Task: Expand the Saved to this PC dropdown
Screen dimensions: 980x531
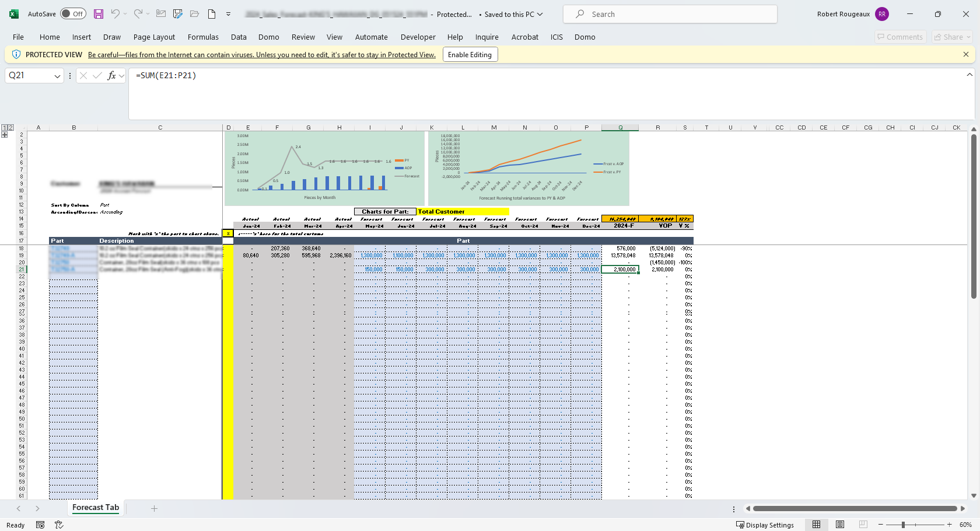Action: [540, 15]
